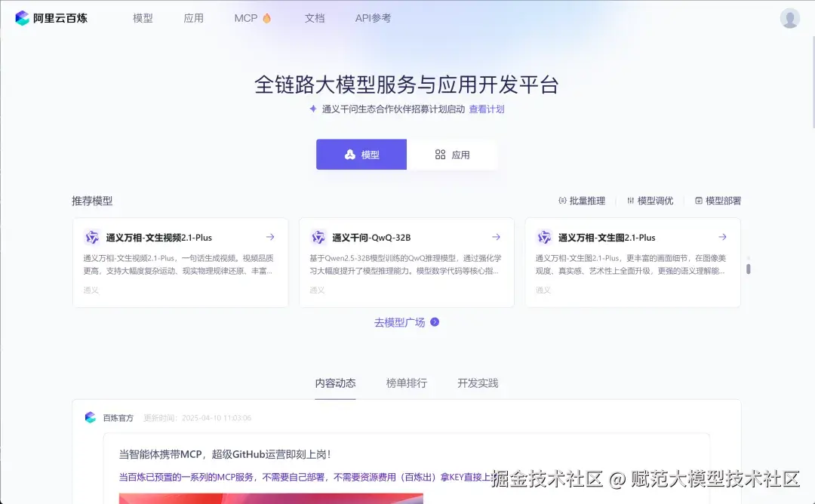Select the 模型调优 tuning icon
The height and width of the screenshot is (504, 815).
click(x=632, y=201)
